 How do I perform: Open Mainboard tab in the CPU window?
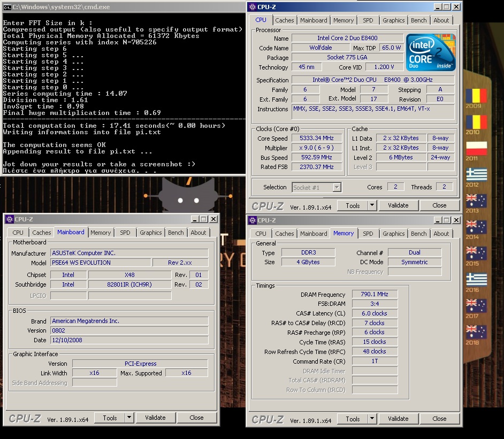coord(314,20)
